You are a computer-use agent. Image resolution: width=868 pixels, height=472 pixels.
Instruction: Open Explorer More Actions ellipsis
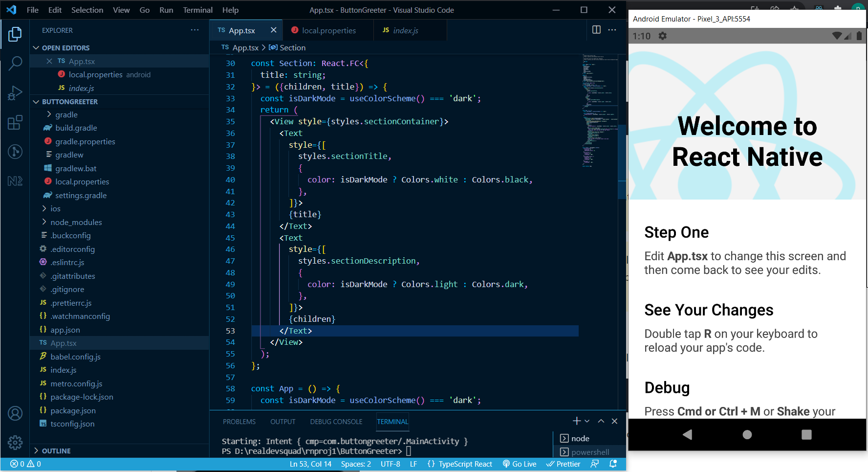[195, 30]
